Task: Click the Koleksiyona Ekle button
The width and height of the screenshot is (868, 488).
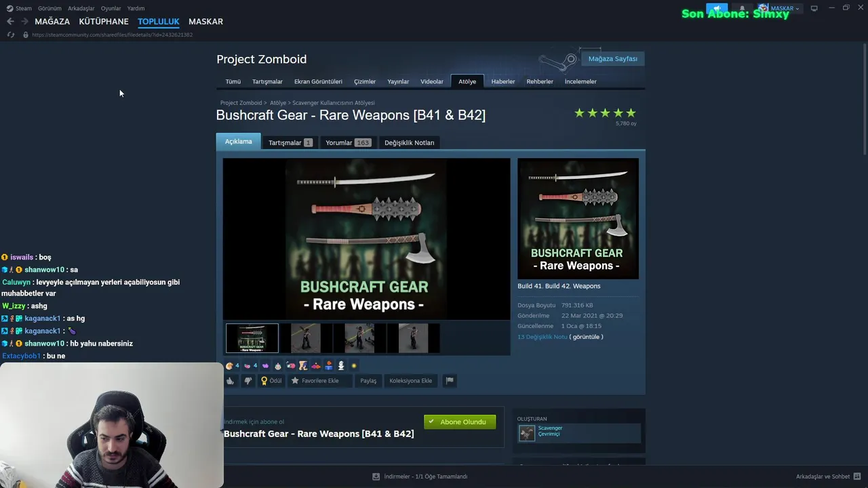Action: (x=410, y=381)
